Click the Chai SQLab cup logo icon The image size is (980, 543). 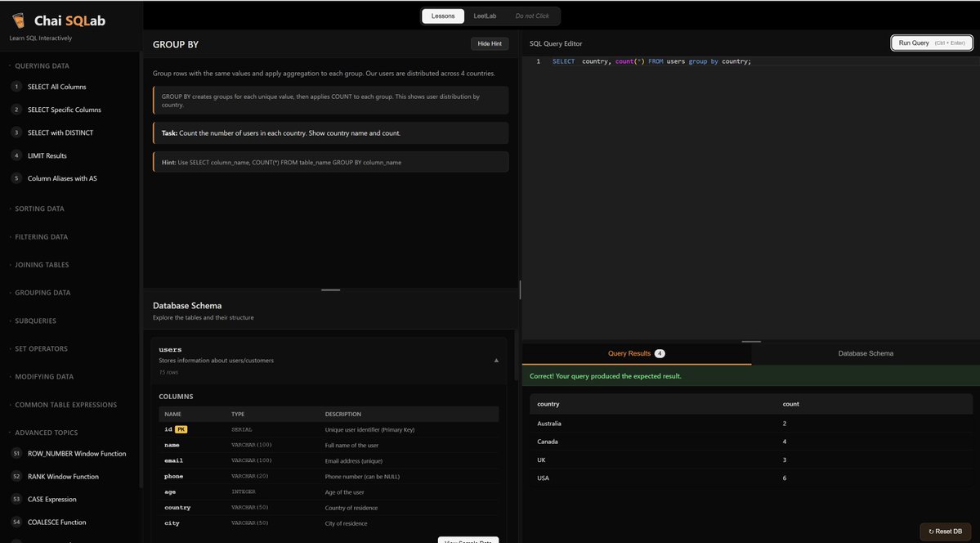click(x=18, y=20)
